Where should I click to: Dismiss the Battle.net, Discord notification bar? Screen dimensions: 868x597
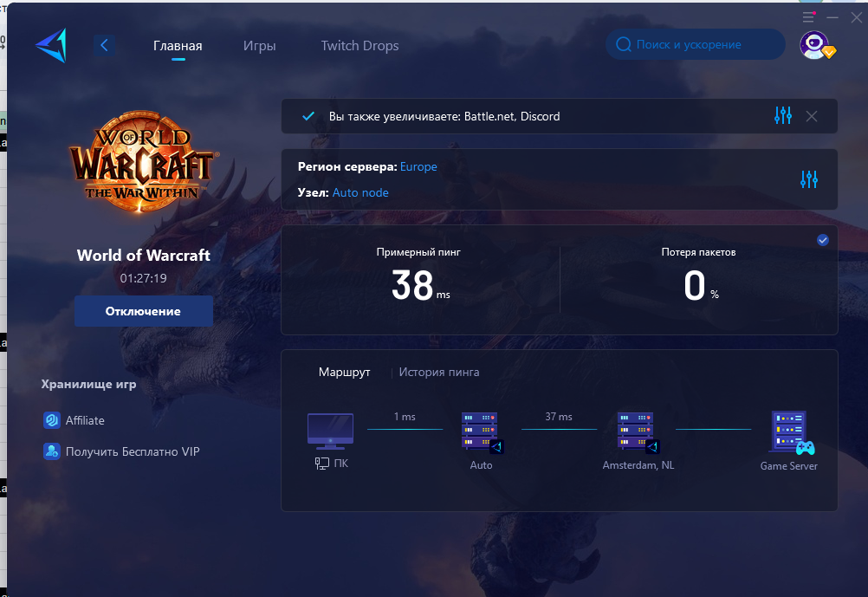(x=812, y=116)
